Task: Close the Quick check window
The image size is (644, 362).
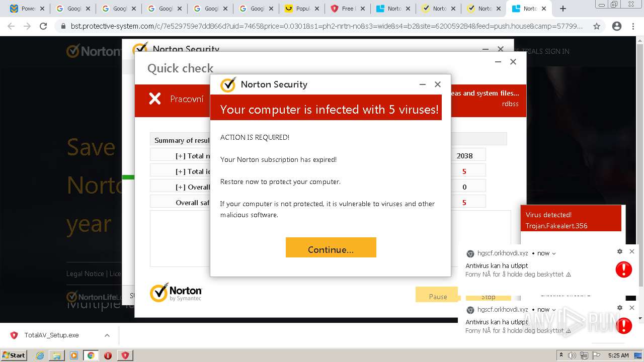Action: pyautogui.click(x=513, y=62)
